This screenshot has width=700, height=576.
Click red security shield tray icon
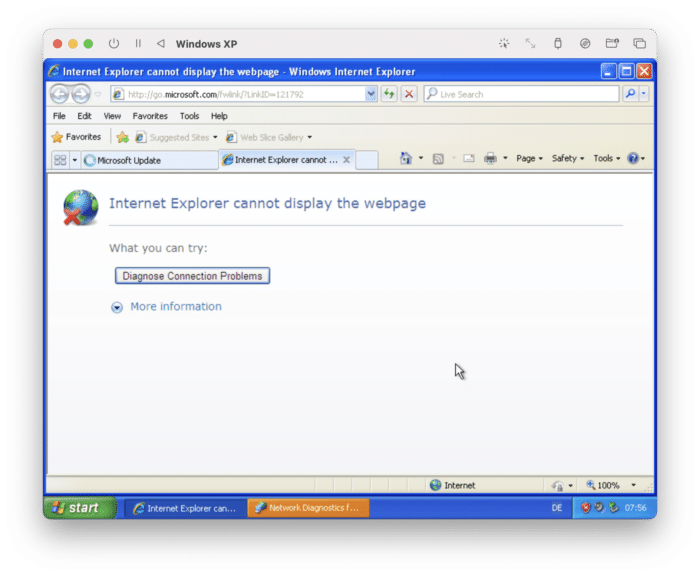[x=585, y=508]
